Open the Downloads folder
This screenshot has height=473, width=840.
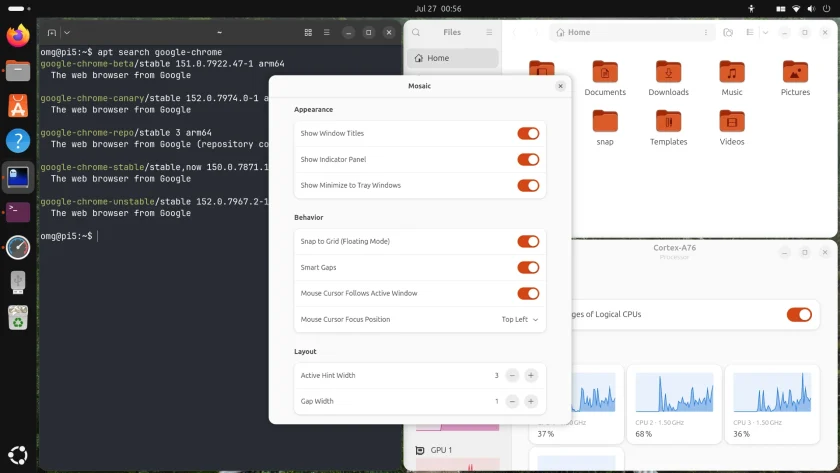(x=668, y=78)
